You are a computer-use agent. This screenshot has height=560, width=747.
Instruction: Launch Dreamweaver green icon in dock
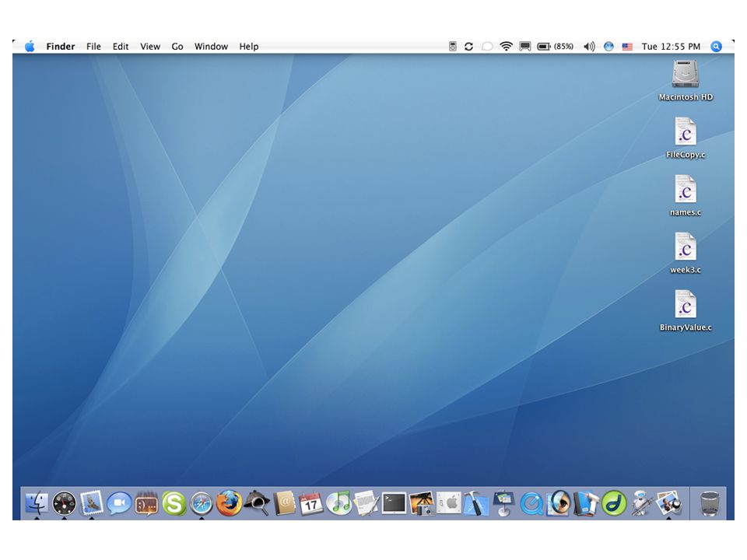pyautogui.click(x=614, y=503)
